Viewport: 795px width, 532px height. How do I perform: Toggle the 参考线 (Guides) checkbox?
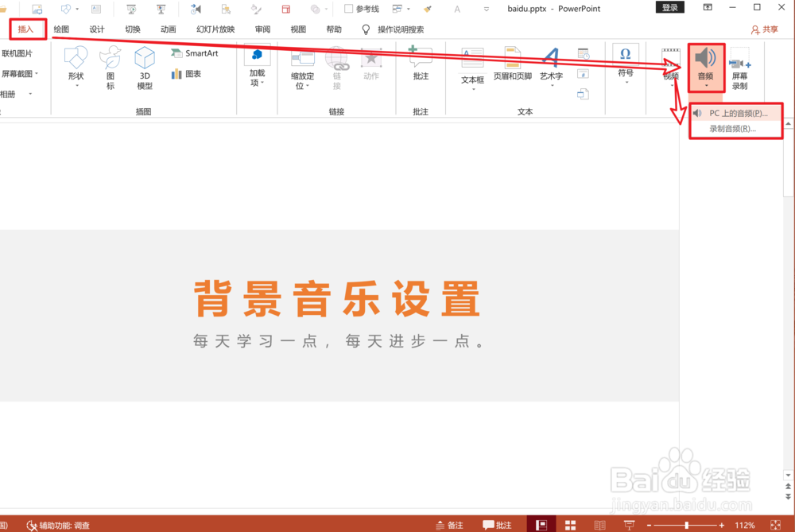[347, 8]
